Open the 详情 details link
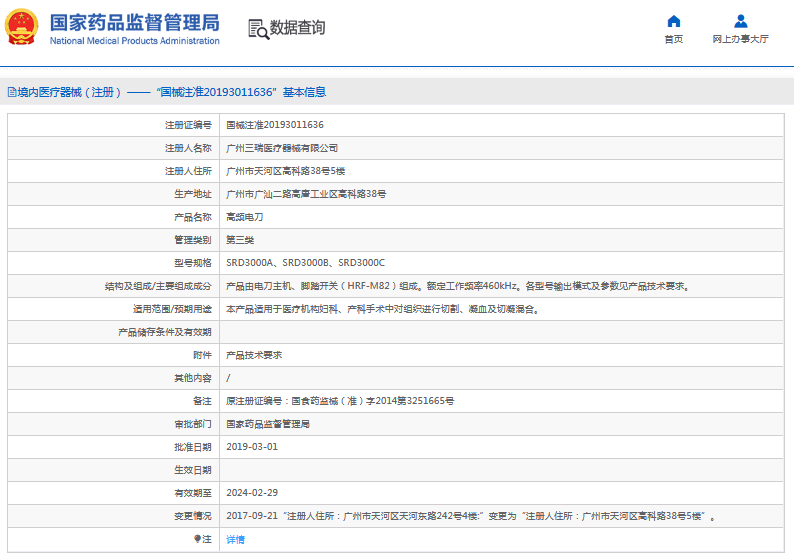This screenshot has height=559, width=794. pyautogui.click(x=235, y=539)
